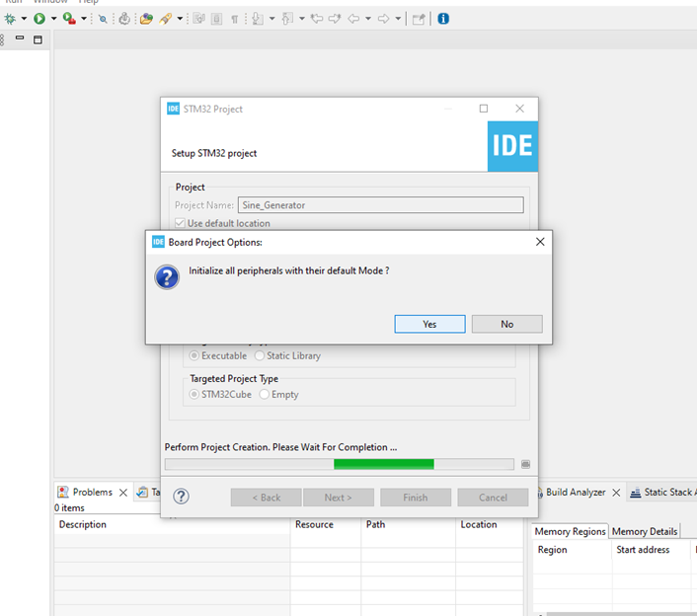Click the Back navigation arrow icon
The image size is (697, 616).
353,19
